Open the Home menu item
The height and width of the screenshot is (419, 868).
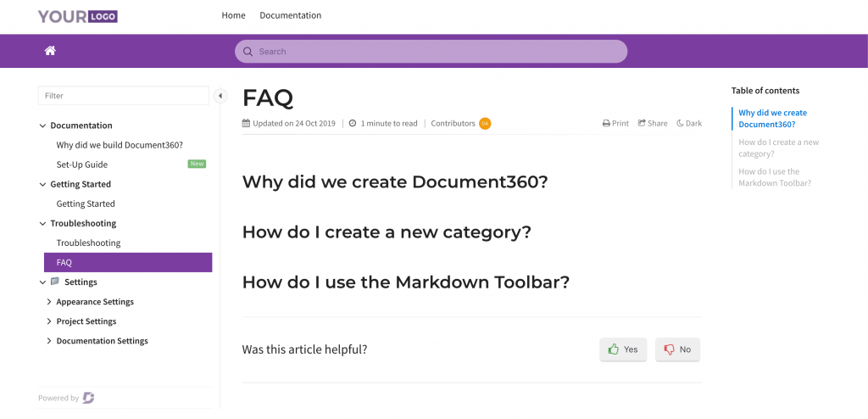(234, 15)
